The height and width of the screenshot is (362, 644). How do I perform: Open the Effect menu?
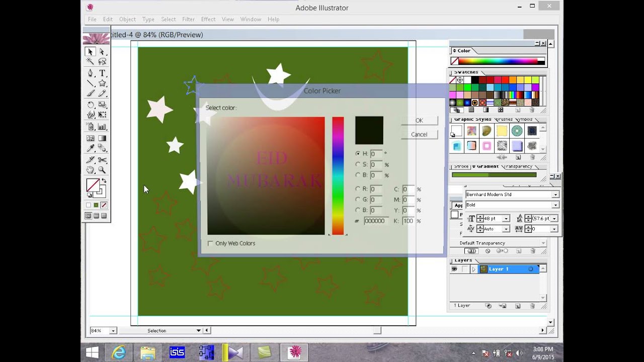click(208, 19)
